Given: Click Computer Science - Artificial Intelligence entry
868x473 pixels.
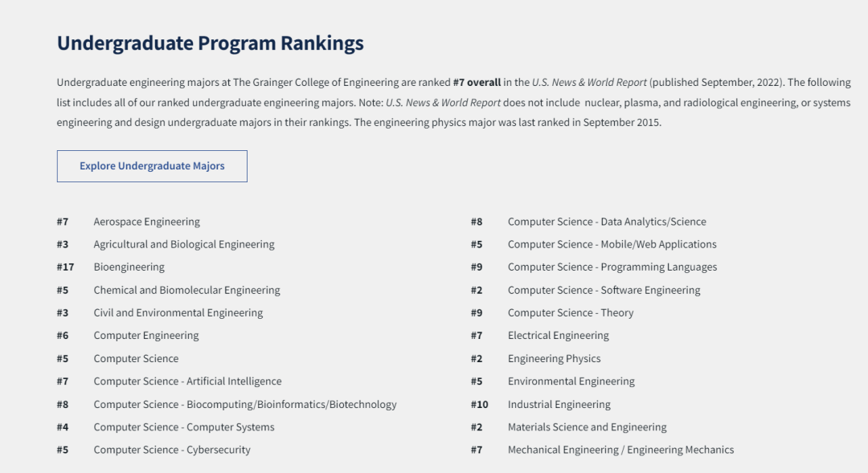Looking at the screenshot, I should [187, 381].
